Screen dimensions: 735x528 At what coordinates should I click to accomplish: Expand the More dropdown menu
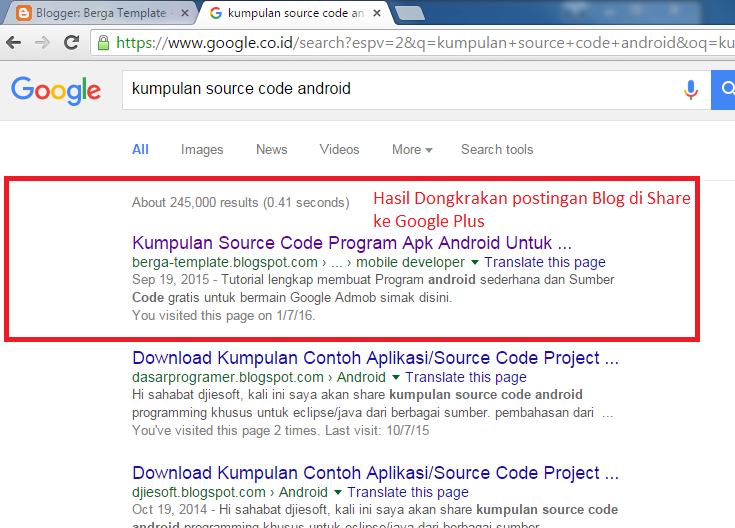pos(412,150)
